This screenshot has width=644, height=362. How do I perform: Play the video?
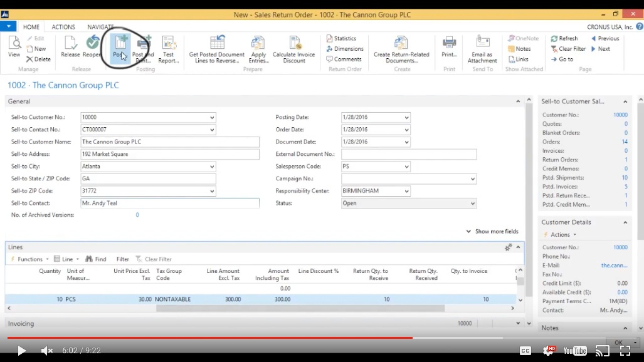[21, 351]
